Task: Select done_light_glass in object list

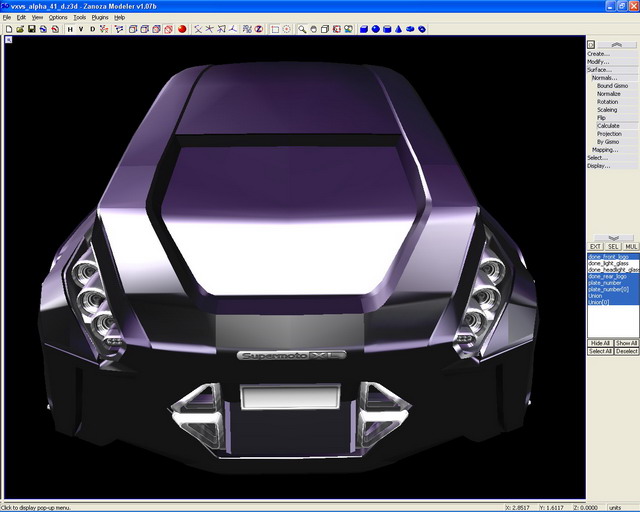Action: (612, 264)
